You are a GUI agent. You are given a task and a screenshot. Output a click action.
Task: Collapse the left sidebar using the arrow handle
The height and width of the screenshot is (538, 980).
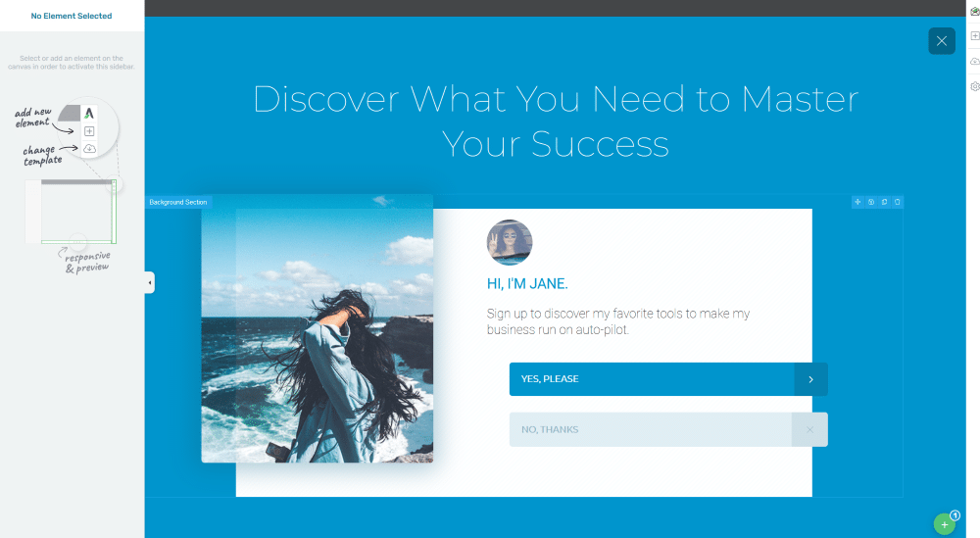[149, 282]
